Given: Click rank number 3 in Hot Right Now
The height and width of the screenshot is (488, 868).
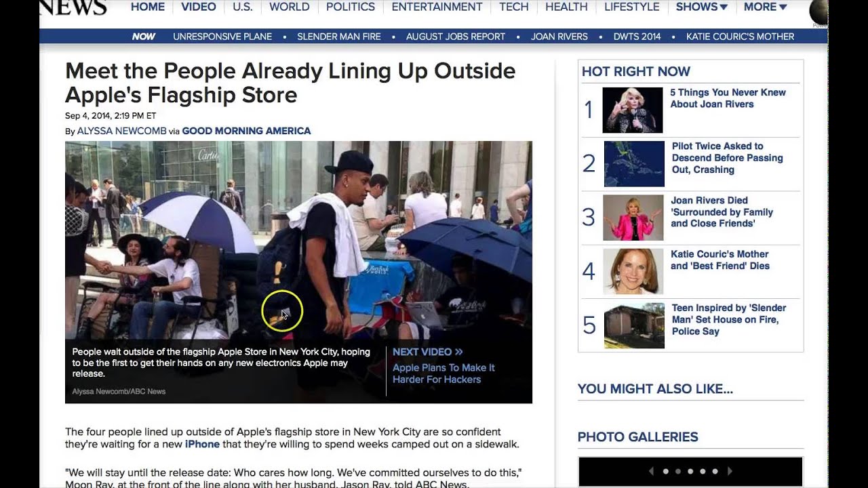Looking at the screenshot, I should (x=589, y=218).
